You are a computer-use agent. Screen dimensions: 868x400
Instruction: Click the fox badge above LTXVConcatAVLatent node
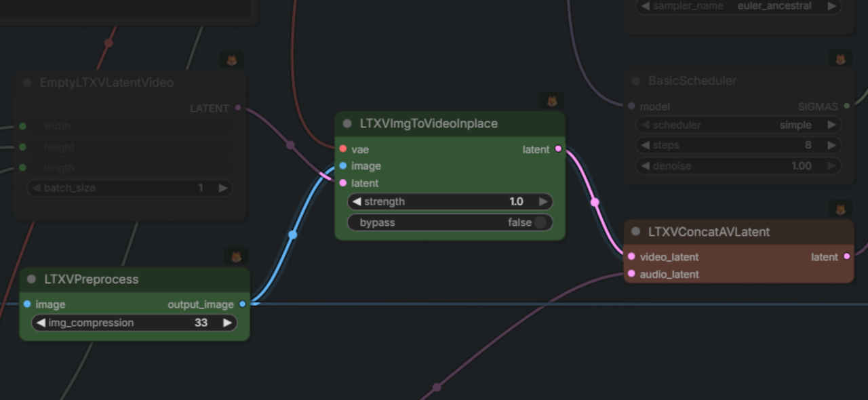840,209
